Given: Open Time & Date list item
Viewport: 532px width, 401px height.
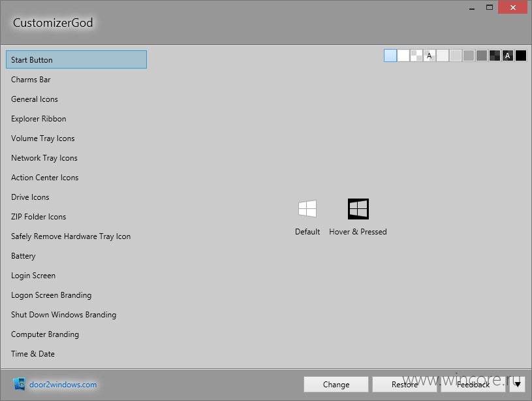Looking at the screenshot, I should [76, 354].
